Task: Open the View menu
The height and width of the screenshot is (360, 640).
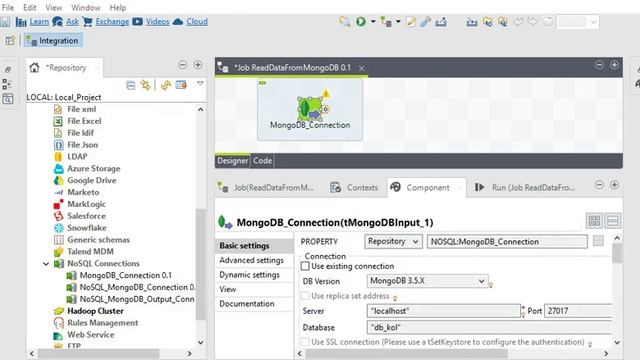Action: pyautogui.click(x=53, y=7)
